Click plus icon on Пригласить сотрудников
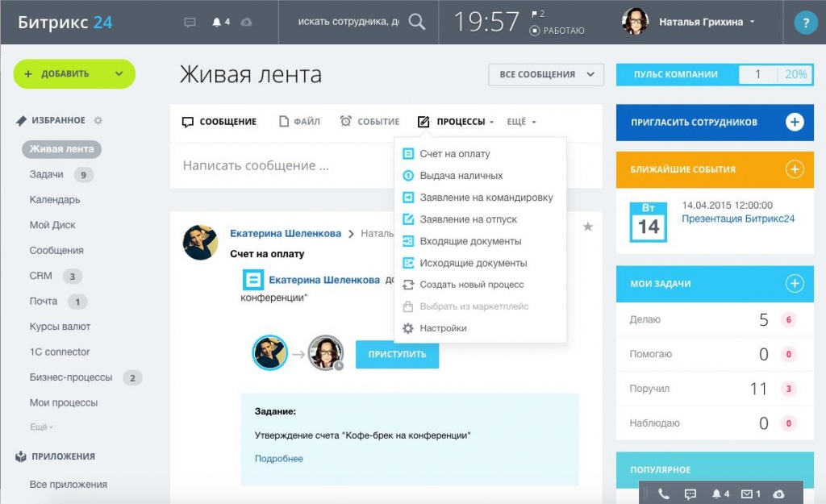Viewport: 826px width, 504px height. coord(795,122)
